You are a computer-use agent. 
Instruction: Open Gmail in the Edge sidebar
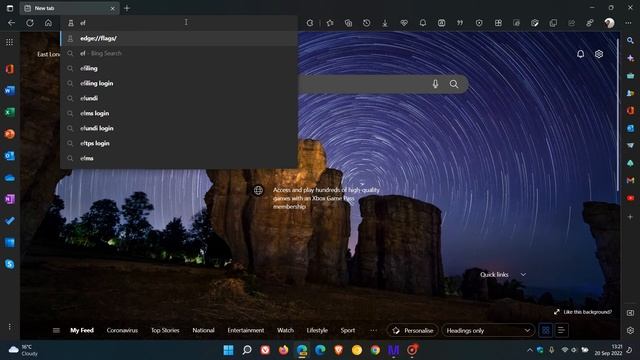tap(630, 180)
